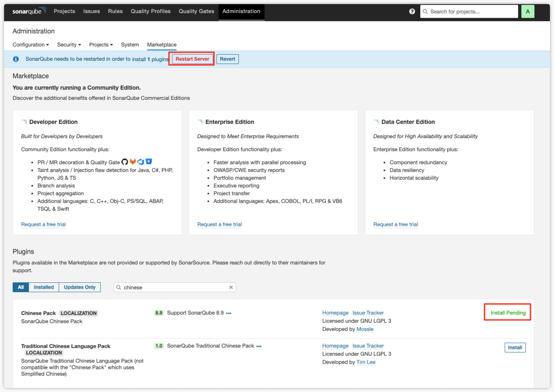554x392 pixels.
Task: Open the Configuration dropdown menu
Action: (x=31, y=45)
